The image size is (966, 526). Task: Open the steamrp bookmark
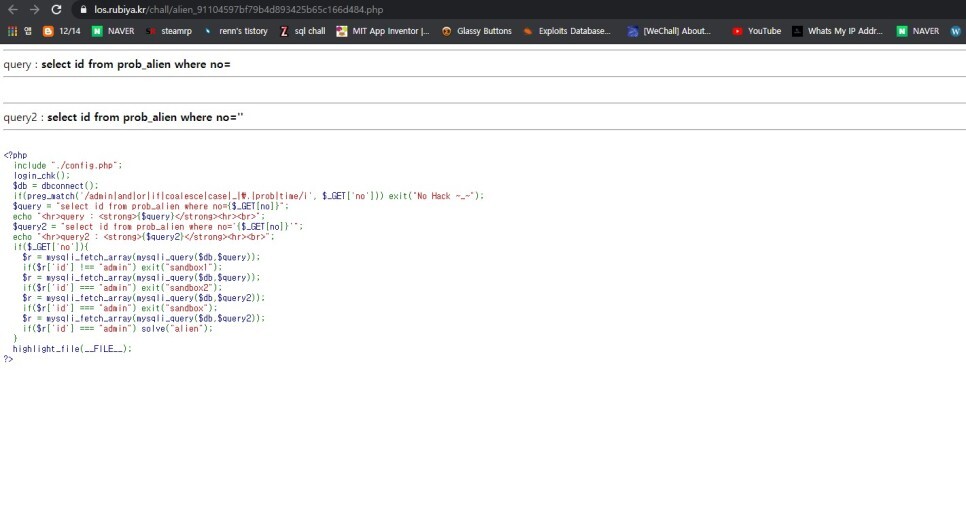(169, 31)
